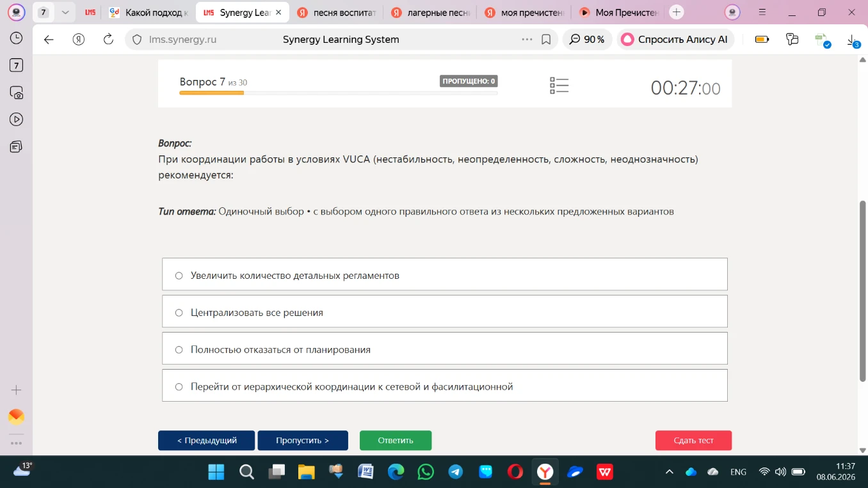Select 'Увеличить количество детальных регламентов' option
Image resolution: width=868 pixels, height=488 pixels.
point(445,274)
